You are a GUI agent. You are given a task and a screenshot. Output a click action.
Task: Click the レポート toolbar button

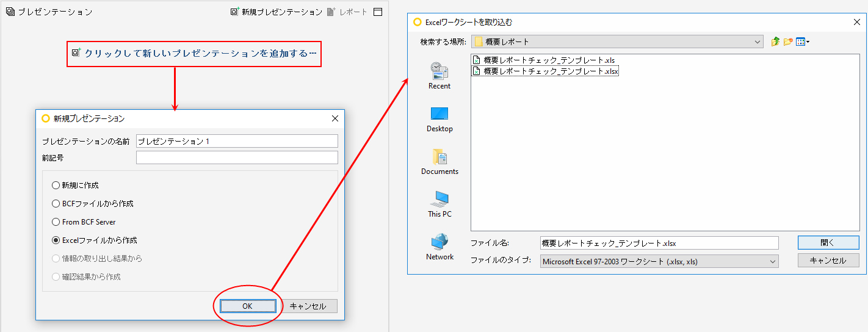347,12
